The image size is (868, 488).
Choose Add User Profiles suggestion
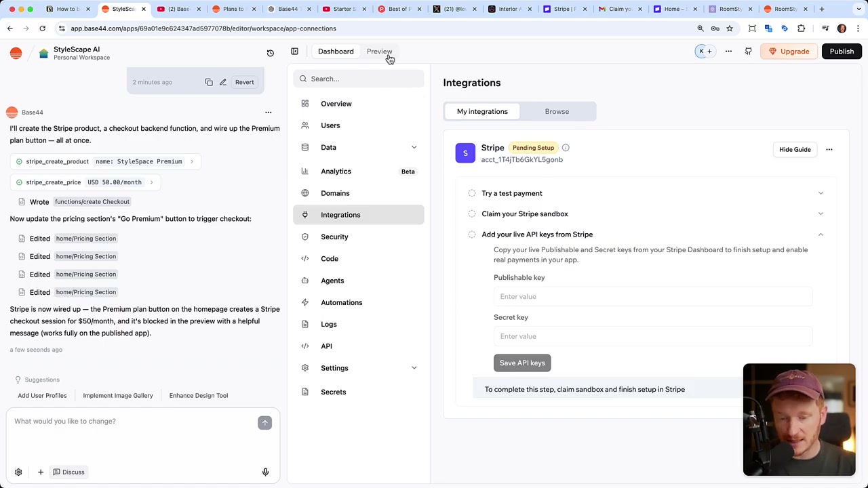(42, 395)
